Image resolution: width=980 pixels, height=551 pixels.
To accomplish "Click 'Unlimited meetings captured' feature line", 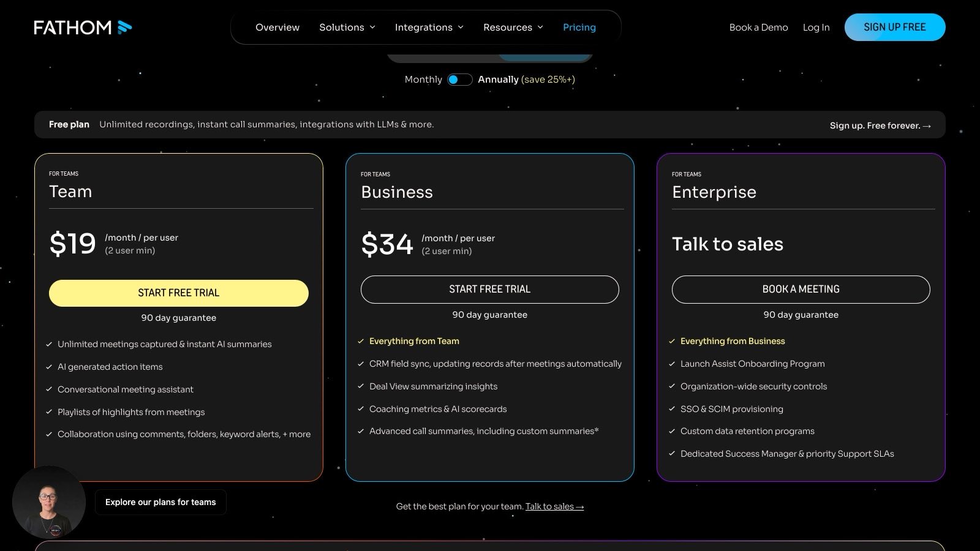I will pos(165,344).
